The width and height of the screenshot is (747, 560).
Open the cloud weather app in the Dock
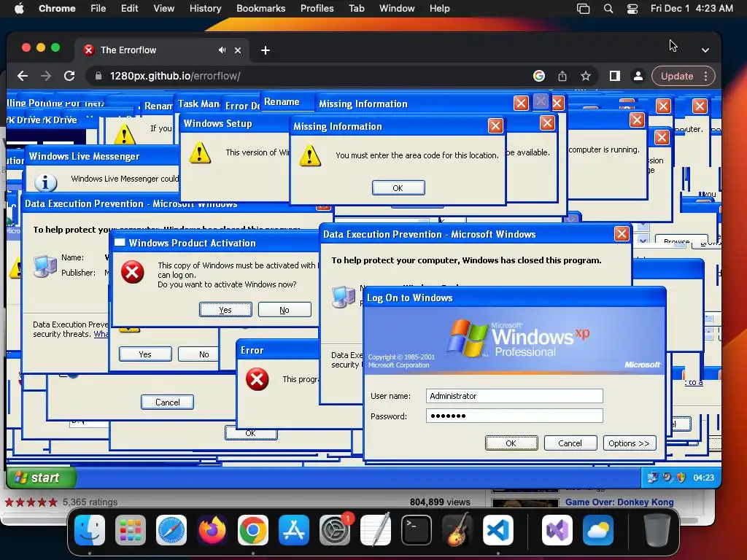click(598, 530)
